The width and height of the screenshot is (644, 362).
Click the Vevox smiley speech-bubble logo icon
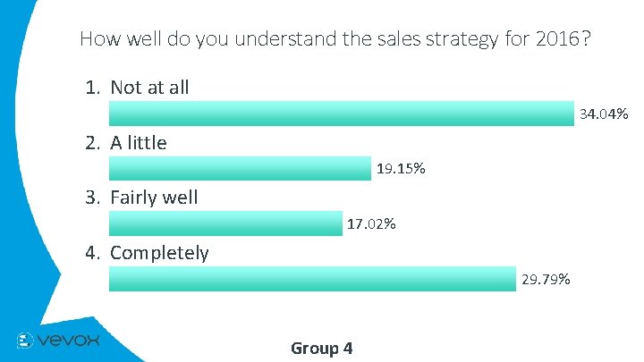tap(26, 341)
